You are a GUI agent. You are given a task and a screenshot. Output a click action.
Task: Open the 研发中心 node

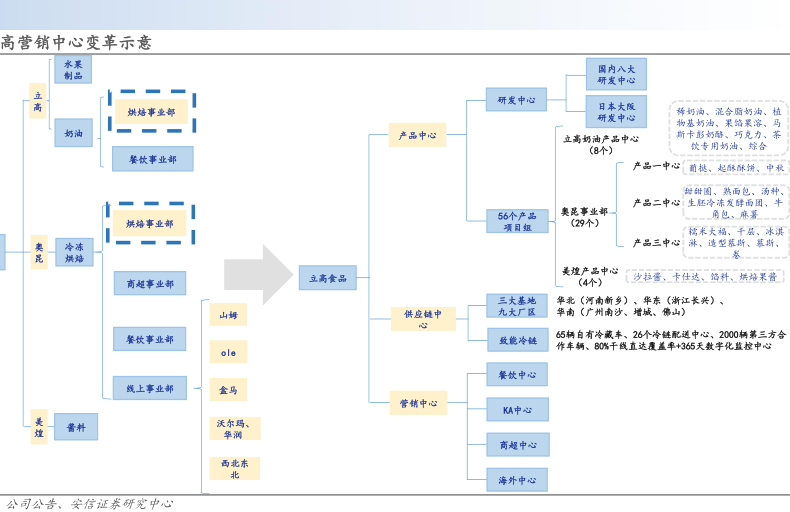pos(516,100)
